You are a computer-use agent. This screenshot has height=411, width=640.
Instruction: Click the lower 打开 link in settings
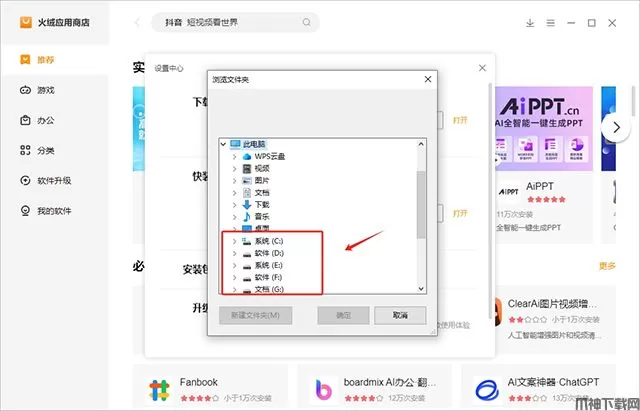(460, 213)
